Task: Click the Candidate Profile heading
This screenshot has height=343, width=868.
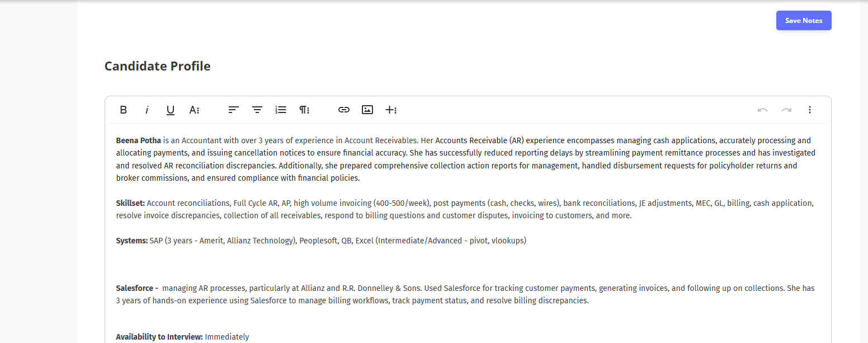Action: pyautogui.click(x=158, y=66)
